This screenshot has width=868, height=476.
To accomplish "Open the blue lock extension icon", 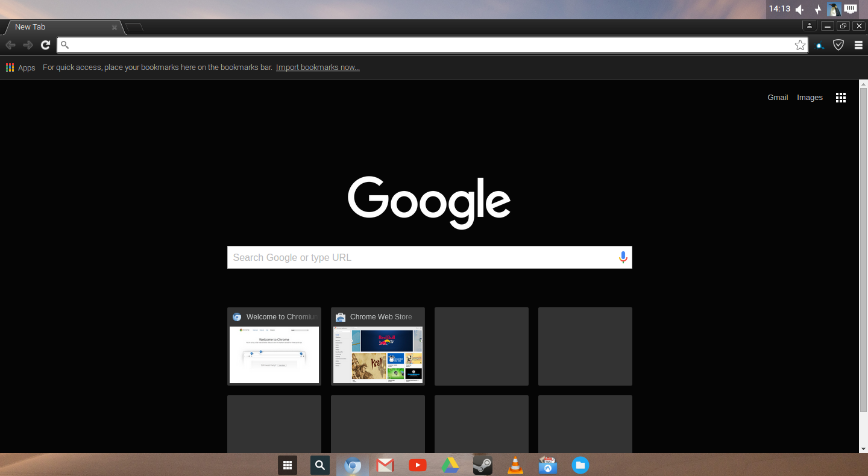I will click(x=820, y=45).
